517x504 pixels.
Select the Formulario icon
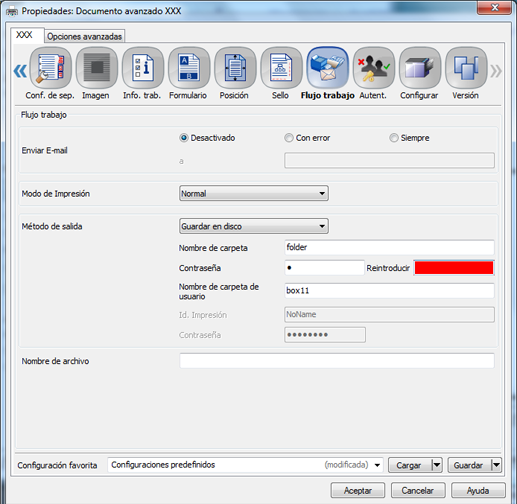tap(189, 68)
